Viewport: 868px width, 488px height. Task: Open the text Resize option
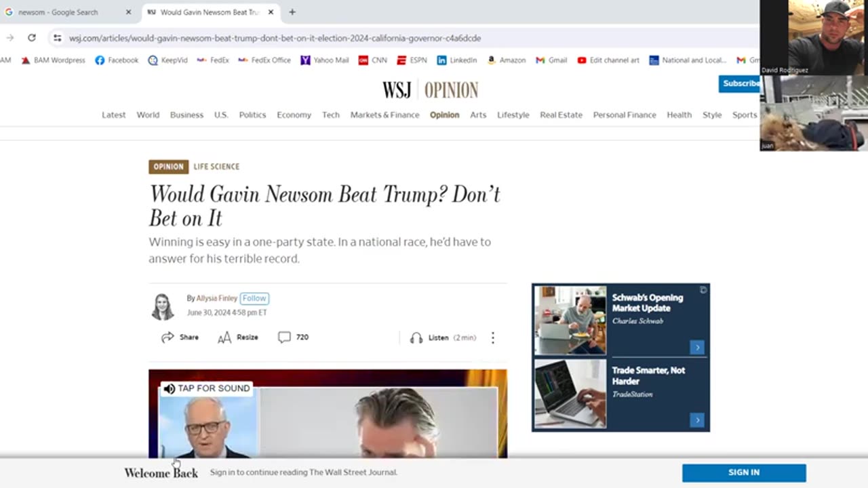(237, 338)
